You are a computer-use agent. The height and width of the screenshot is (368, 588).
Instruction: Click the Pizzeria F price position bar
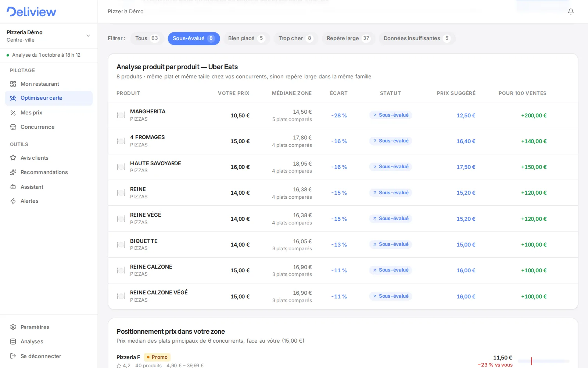(x=544, y=361)
